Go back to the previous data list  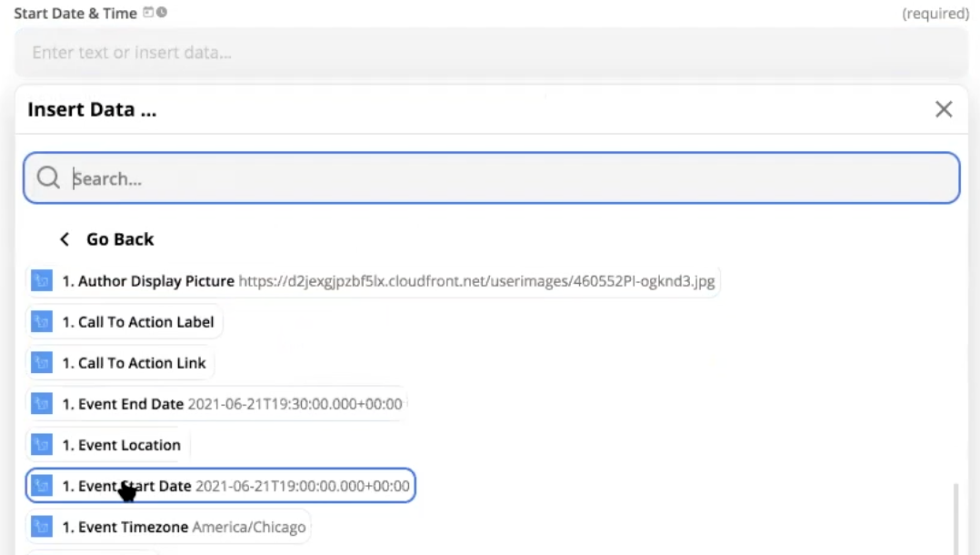coord(119,239)
